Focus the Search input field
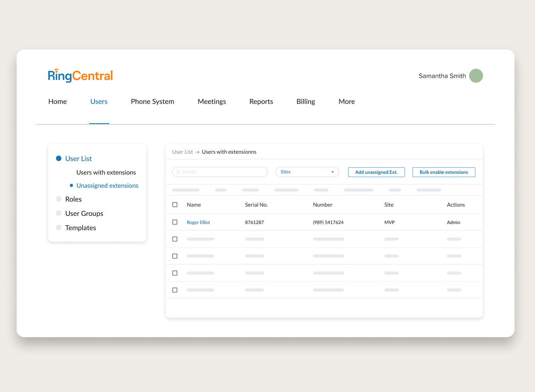 224,172
